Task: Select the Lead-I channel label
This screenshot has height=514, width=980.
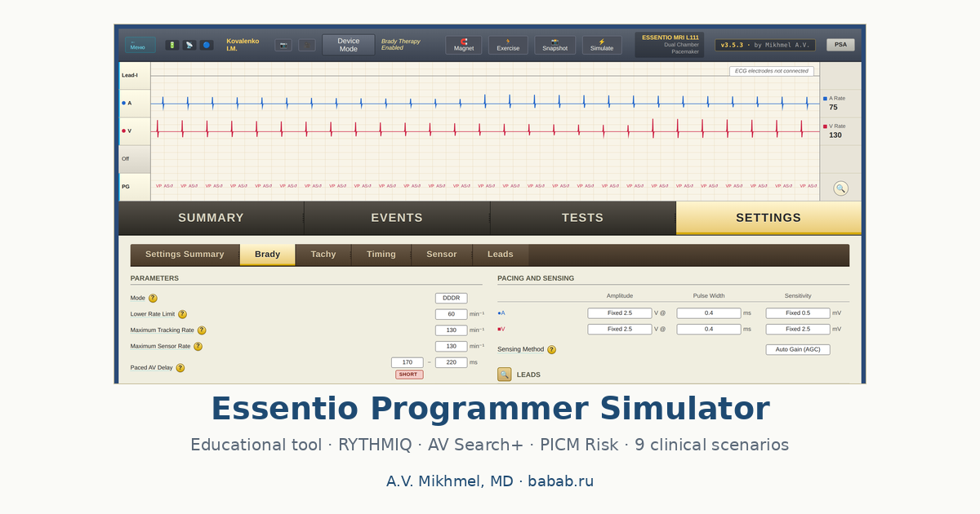Action: coord(135,75)
